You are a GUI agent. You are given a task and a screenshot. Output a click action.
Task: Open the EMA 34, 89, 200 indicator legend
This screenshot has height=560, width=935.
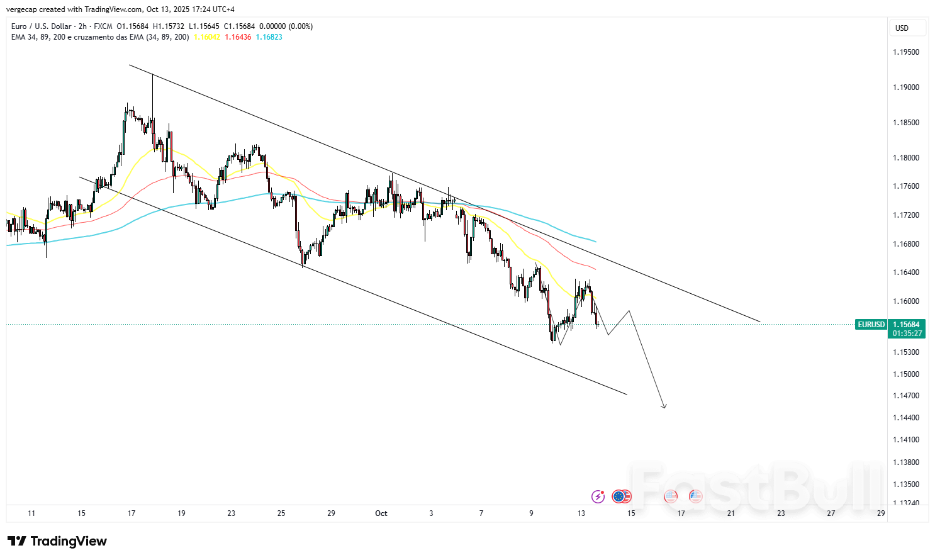tap(100, 37)
